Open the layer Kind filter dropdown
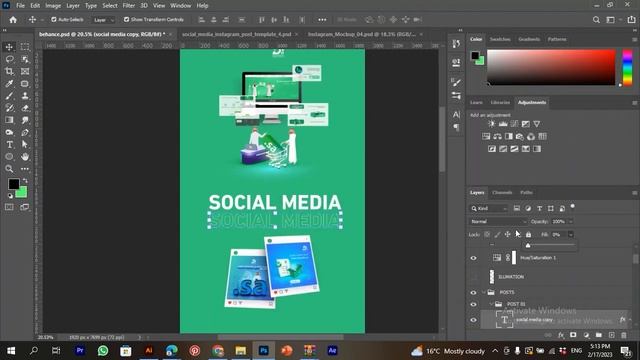This screenshot has height=360, width=640. coord(489,209)
